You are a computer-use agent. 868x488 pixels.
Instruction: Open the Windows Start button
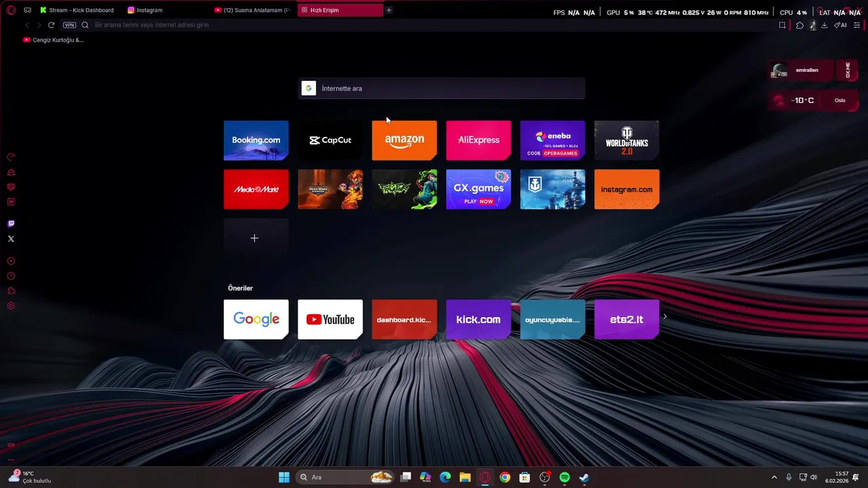click(284, 477)
